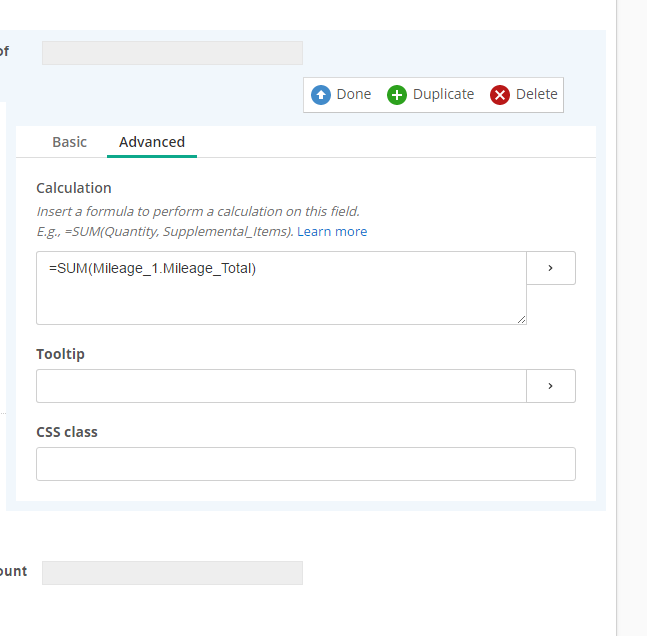
Task: Select the Advanced tab
Action: (x=152, y=142)
